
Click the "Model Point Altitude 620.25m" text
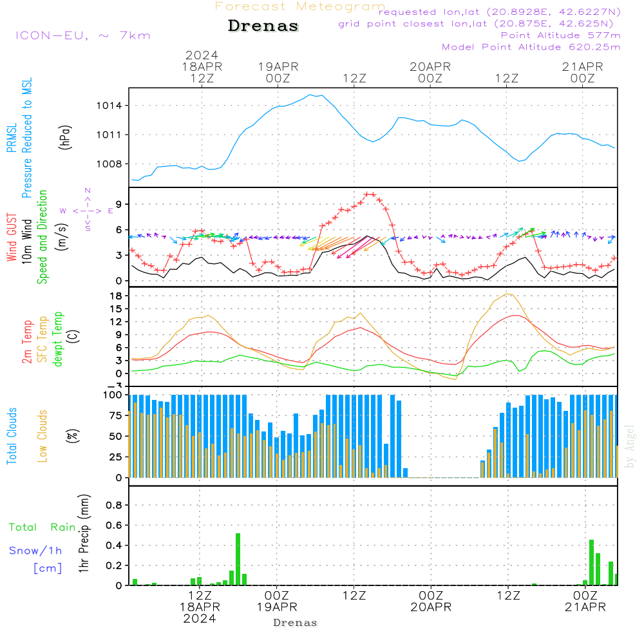(x=531, y=47)
